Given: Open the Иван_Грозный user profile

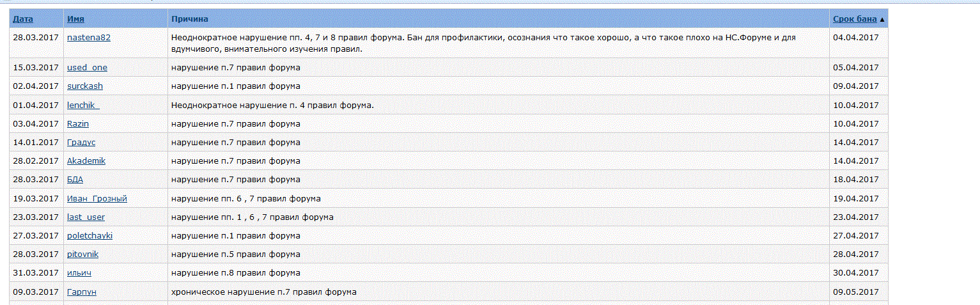Looking at the screenshot, I should (x=97, y=198).
